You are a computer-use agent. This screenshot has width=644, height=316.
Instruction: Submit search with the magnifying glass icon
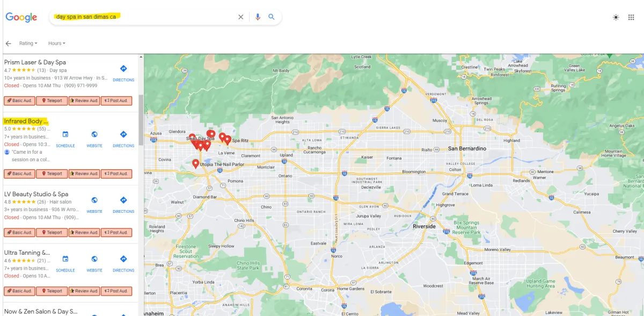click(272, 17)
